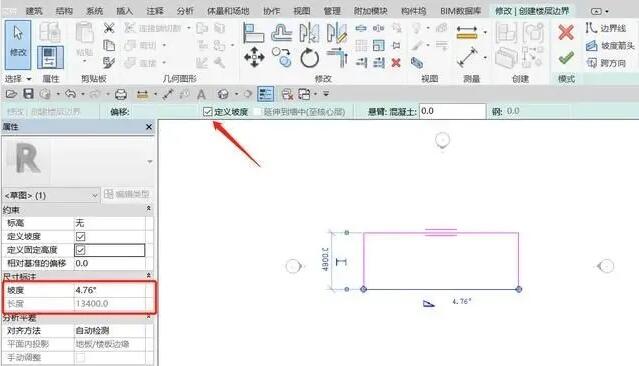Open the 选择 dropdown under Modify
The image size is (639, 366).
[18, 78]
